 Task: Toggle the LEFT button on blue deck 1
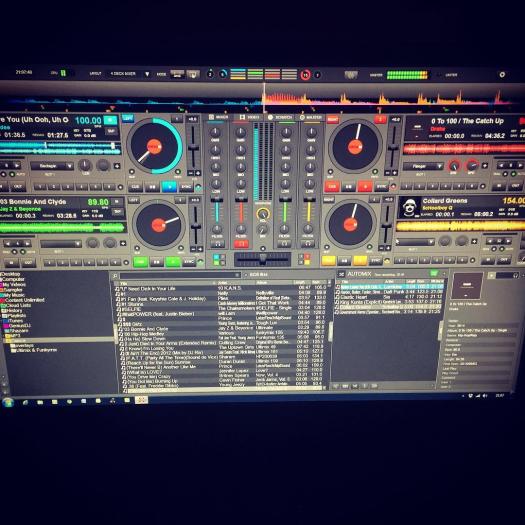[x=127, y=118]
